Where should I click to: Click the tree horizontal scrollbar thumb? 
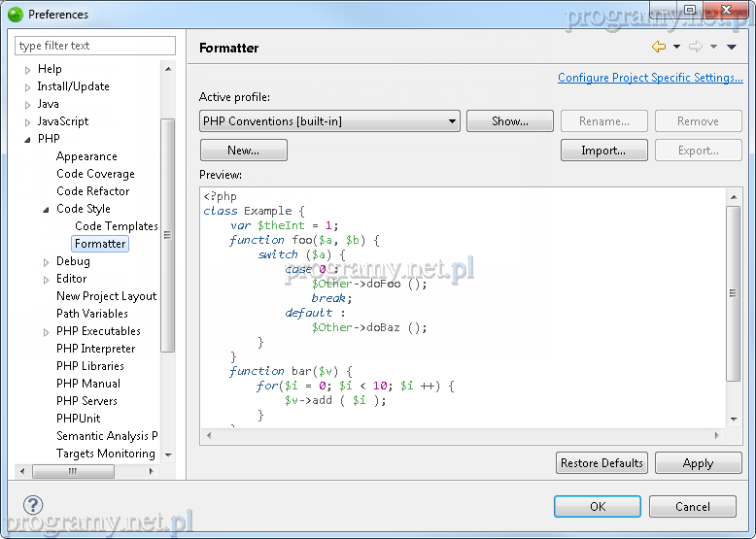(72, 471)
